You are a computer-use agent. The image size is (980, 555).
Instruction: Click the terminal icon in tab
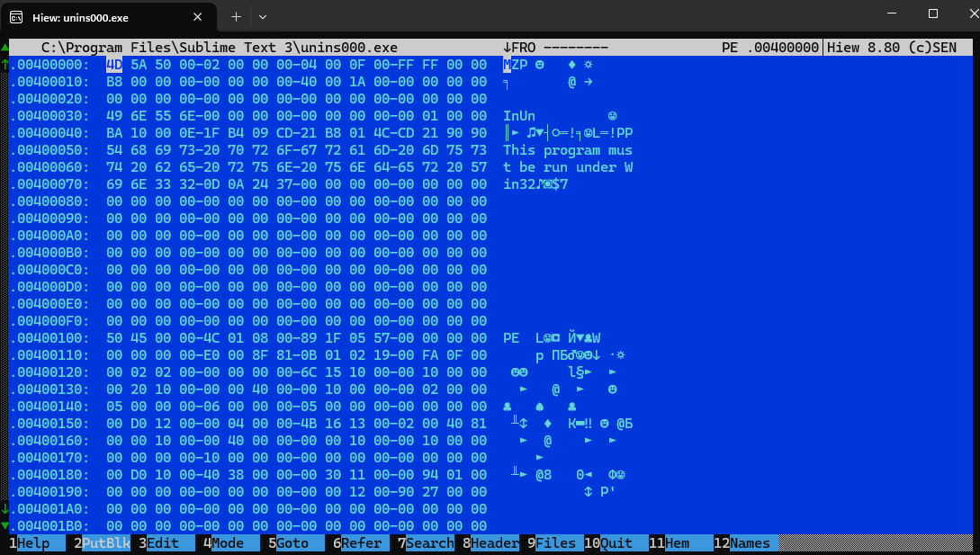click(16, 17)
